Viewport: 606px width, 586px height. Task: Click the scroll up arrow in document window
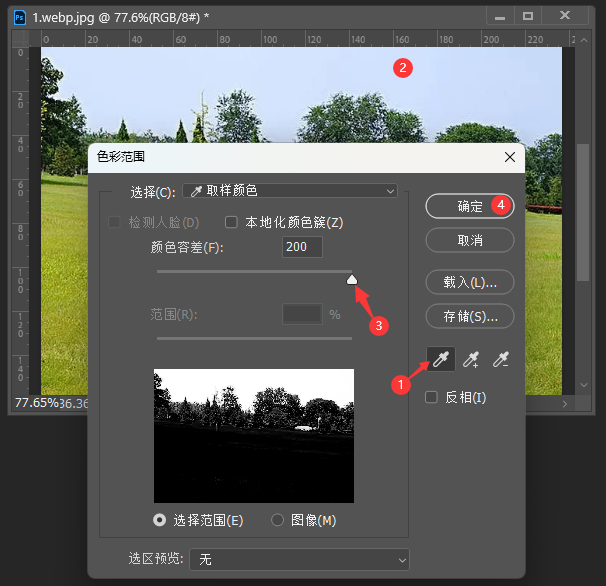click(x=584, y=40)
